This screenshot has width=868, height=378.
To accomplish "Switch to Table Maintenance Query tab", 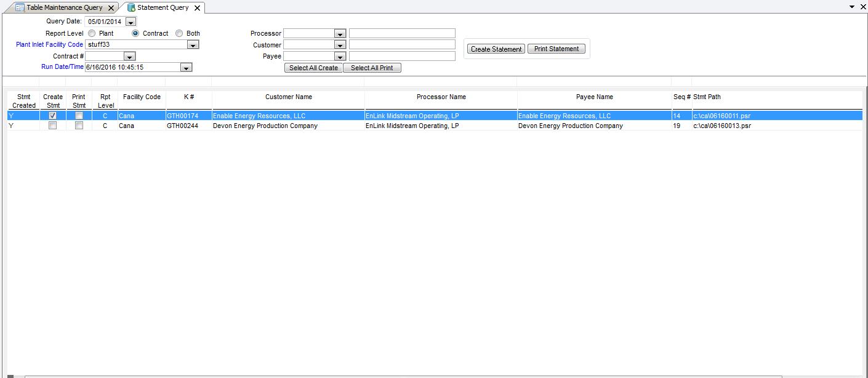I will click(64, 8).
